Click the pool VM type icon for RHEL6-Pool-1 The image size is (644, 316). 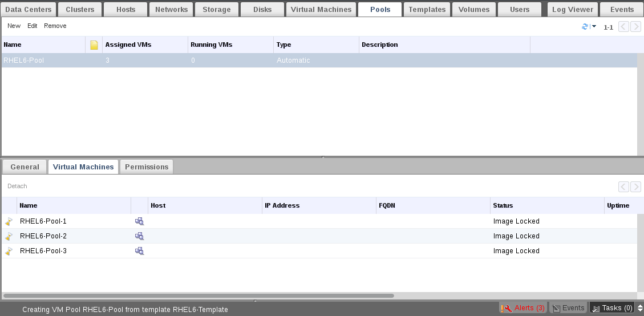pyautogui.click(x=139, y=221)
